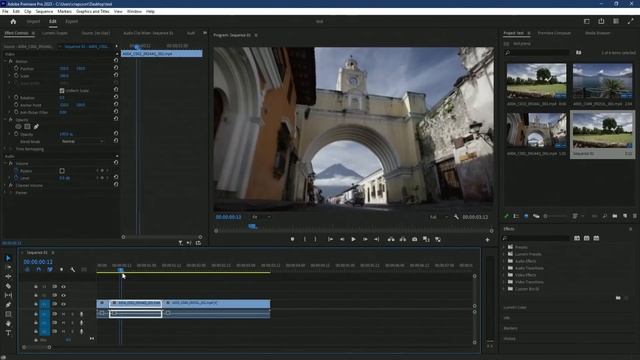
Task: Step forward one frame
Action: coord(365,239)
